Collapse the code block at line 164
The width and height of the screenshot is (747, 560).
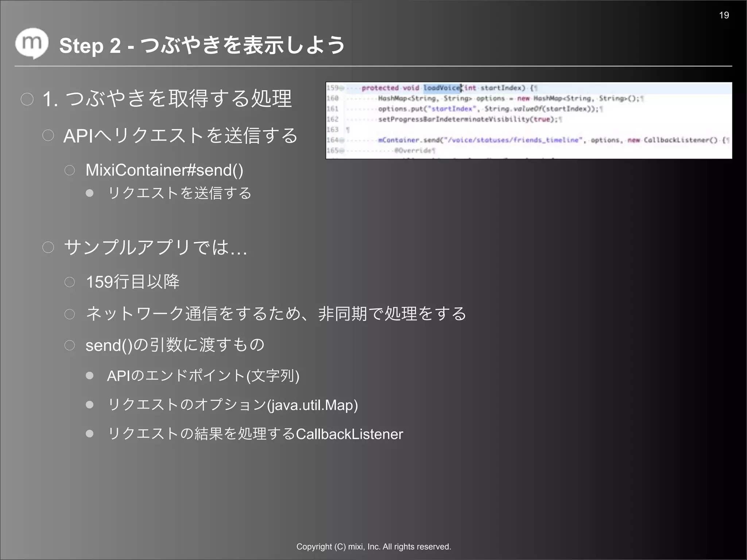(342, 140)
